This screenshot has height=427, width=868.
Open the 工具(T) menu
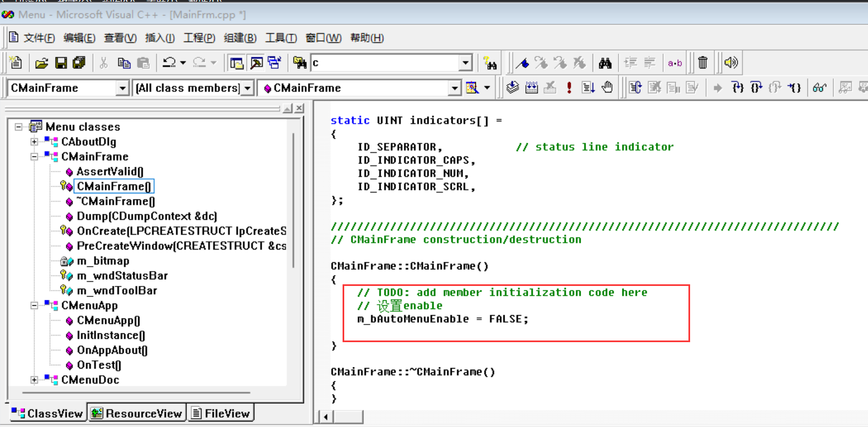tap(281, 37)
